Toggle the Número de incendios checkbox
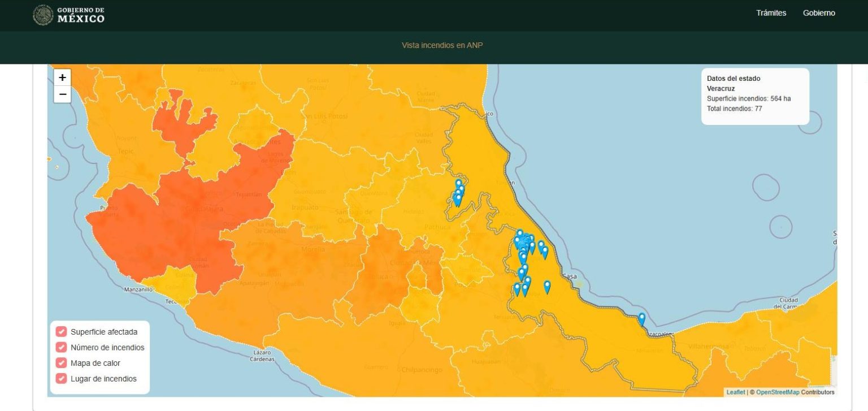This screenshot has width=868, height=411. pos(61,347)
